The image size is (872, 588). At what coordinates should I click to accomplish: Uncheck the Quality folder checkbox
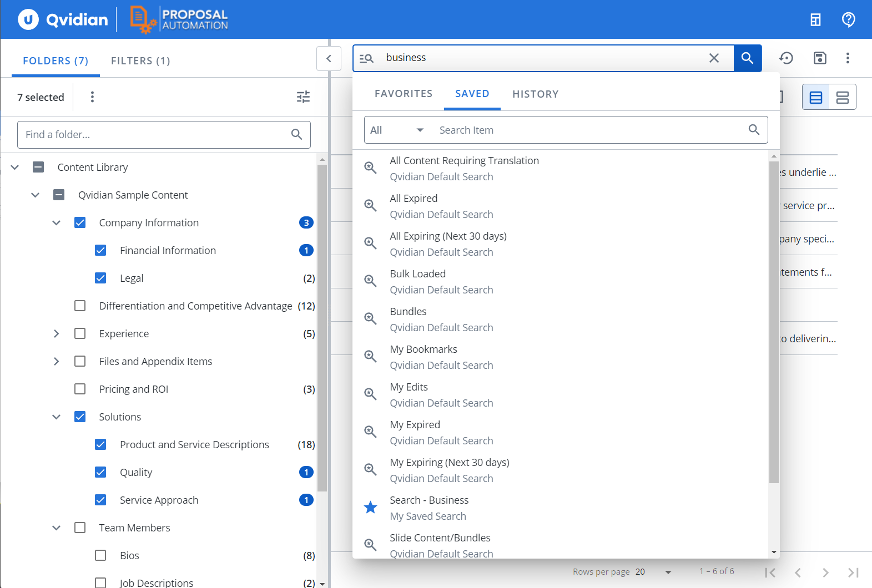pyautogui.click(x=100, y=472)
